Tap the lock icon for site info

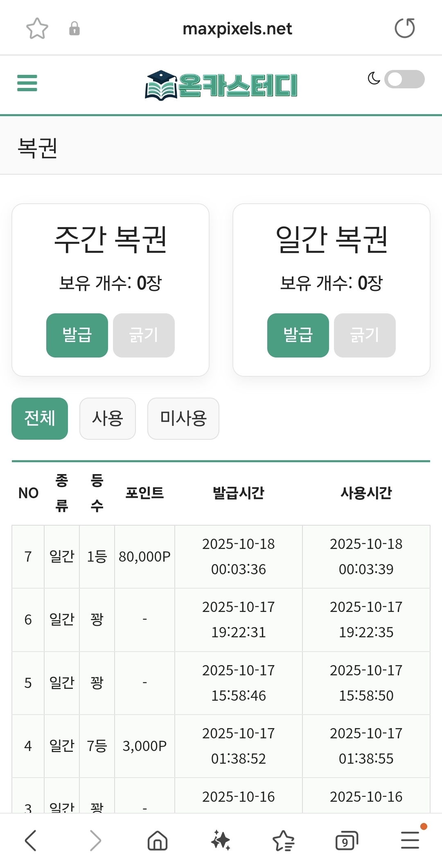[x=74, y=29]
